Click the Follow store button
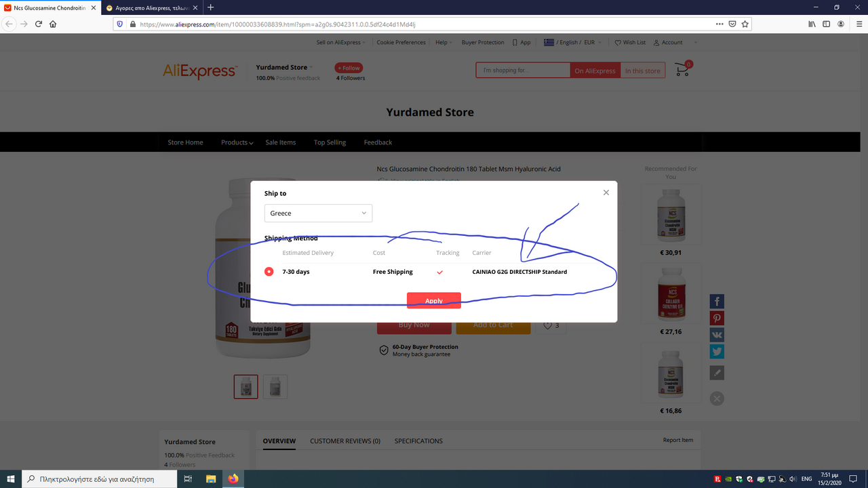Viewport: 868px width, 488px height. click(349, 68)
